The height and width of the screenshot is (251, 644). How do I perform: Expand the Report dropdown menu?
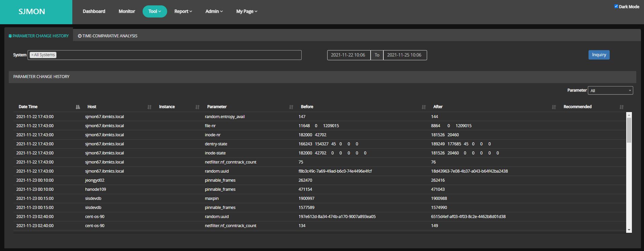183,11
